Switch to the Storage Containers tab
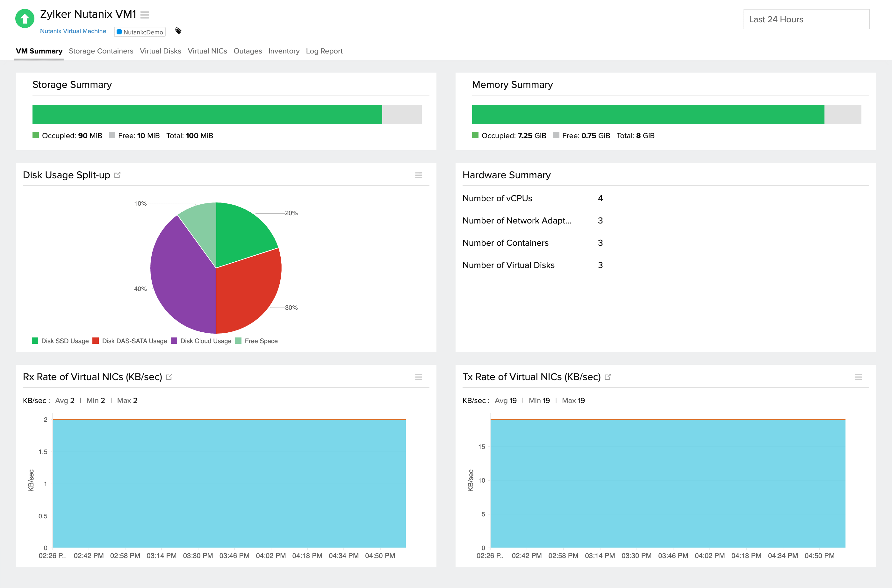The height and width of the screenshot is (588, 892). coord(101,51)
